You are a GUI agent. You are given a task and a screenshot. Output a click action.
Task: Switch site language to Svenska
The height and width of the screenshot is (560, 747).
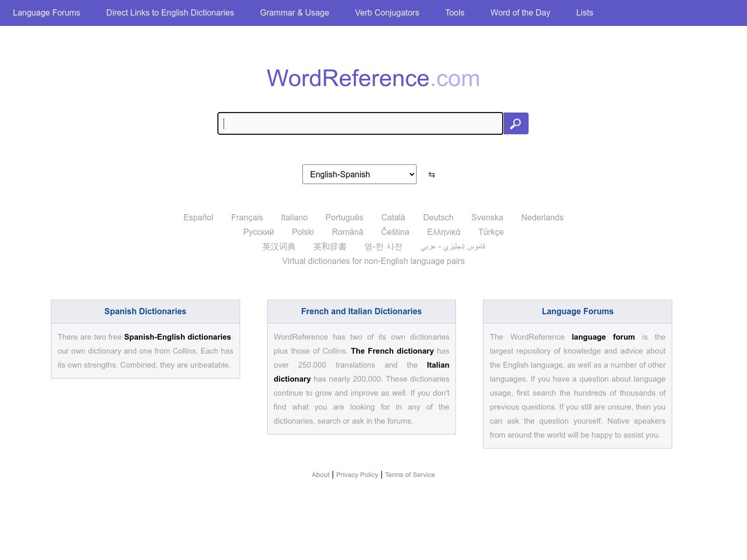point(487,217)
